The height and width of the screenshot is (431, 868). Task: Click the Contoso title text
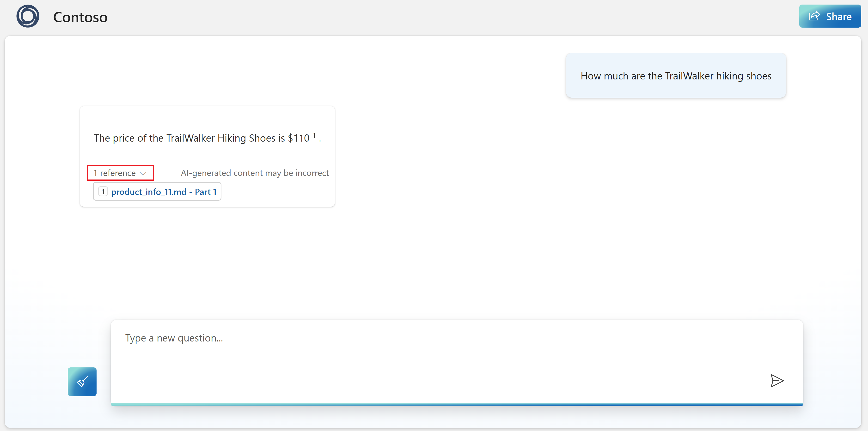[x=80, y=17]
